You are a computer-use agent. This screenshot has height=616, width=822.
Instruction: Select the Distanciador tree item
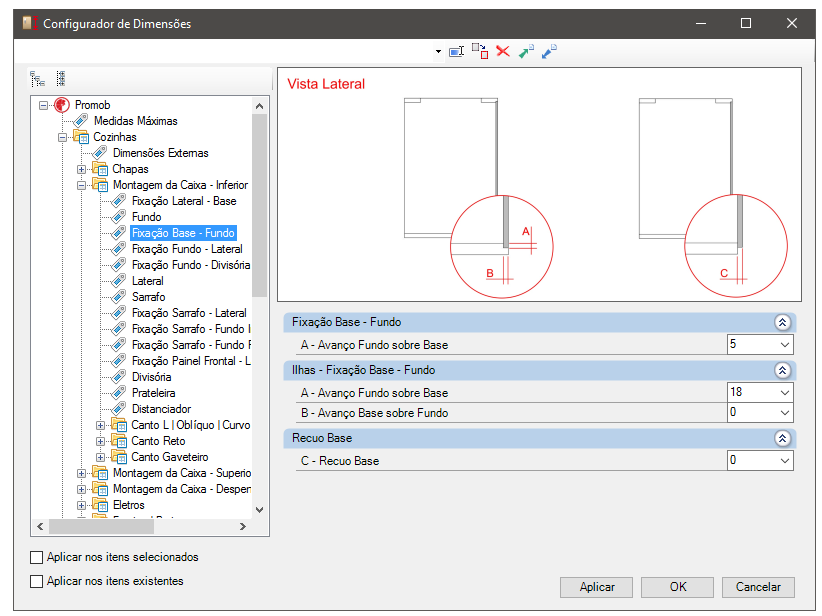coord(161,409)
